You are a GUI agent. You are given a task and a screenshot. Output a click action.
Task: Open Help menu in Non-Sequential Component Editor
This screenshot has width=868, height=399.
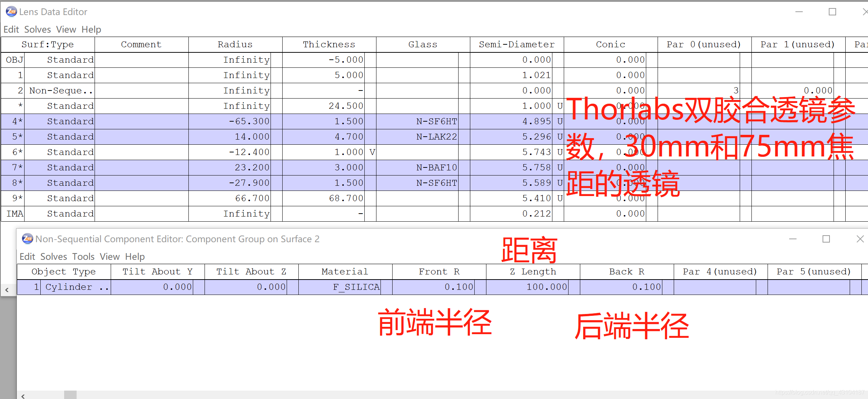click(x=135, y=256)
